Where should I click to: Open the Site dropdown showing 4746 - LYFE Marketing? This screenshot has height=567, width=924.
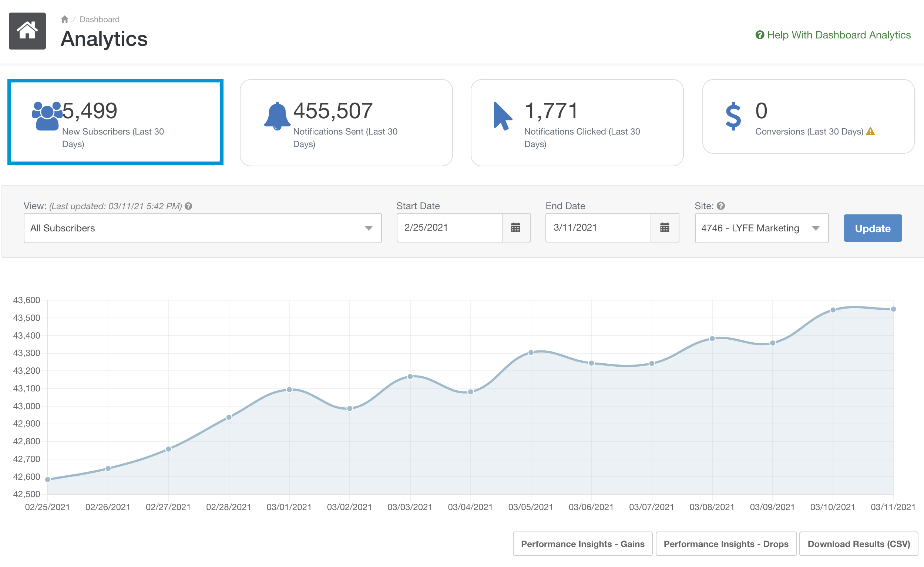pyautogui.click(x=762, y=228)
